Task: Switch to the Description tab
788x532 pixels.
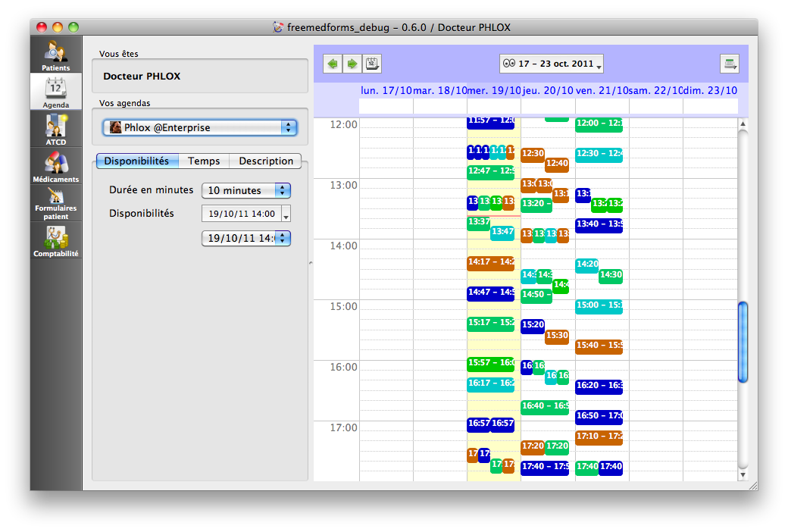Action: (x=266, y=161)
